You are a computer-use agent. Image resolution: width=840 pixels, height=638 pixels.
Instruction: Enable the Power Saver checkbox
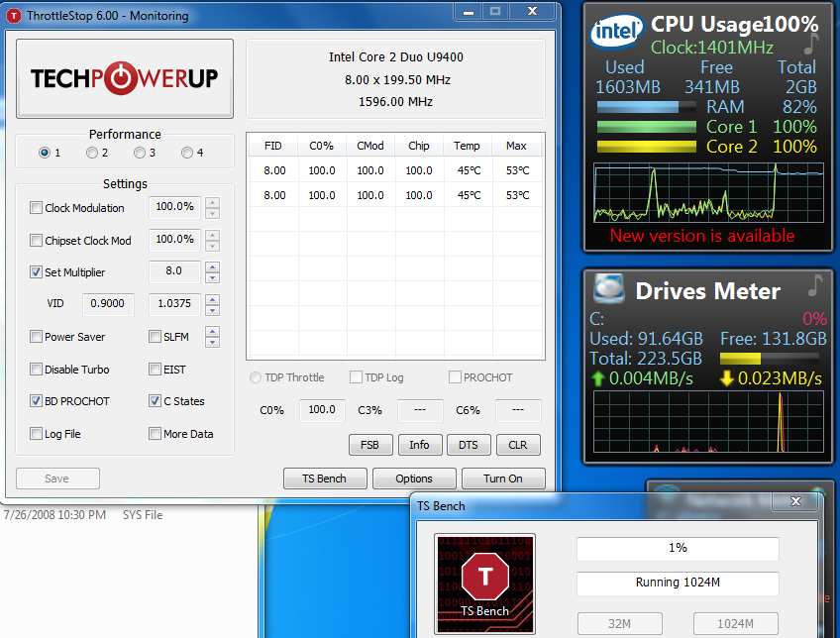(36, 337)
